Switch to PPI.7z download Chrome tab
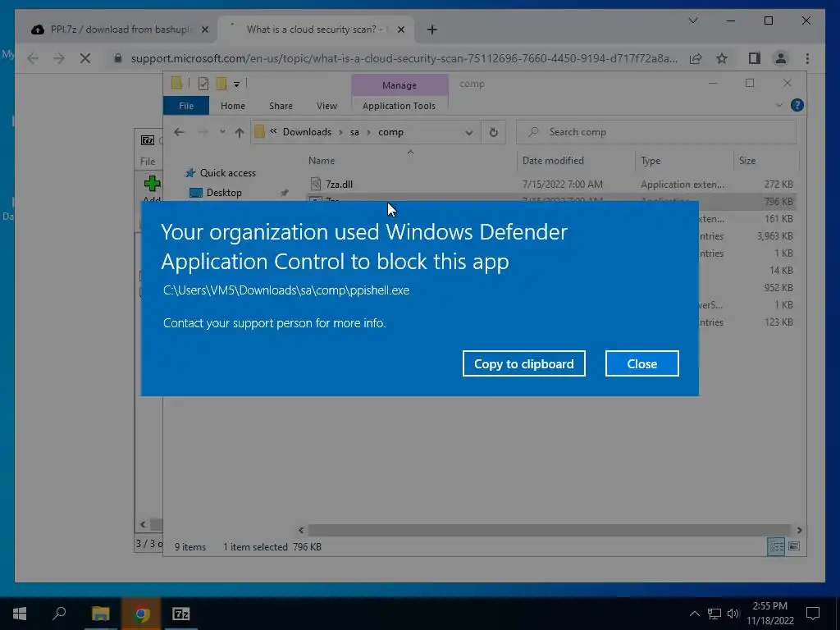840x630 pixels. 119,30
